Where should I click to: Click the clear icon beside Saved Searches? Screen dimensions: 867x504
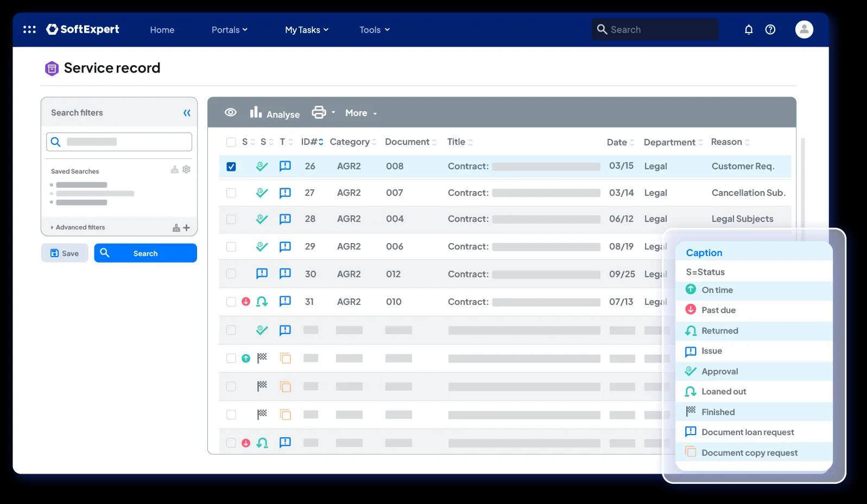(x=175, y=169)
